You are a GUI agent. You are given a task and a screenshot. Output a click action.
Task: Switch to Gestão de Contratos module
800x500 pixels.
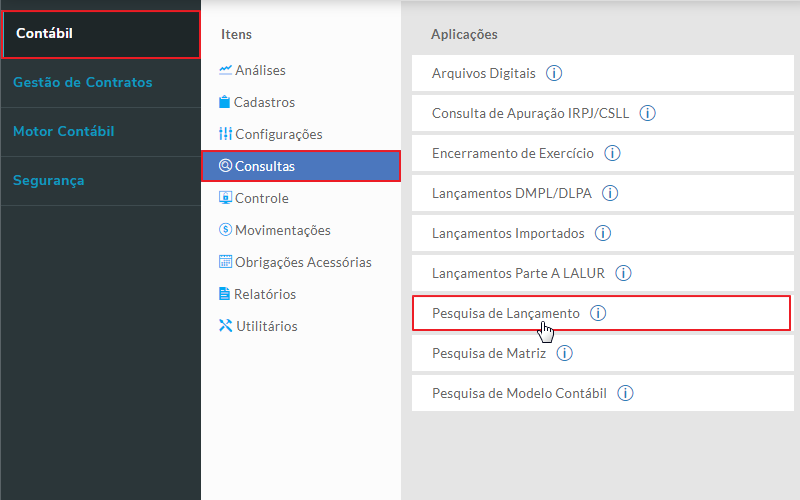83,82
